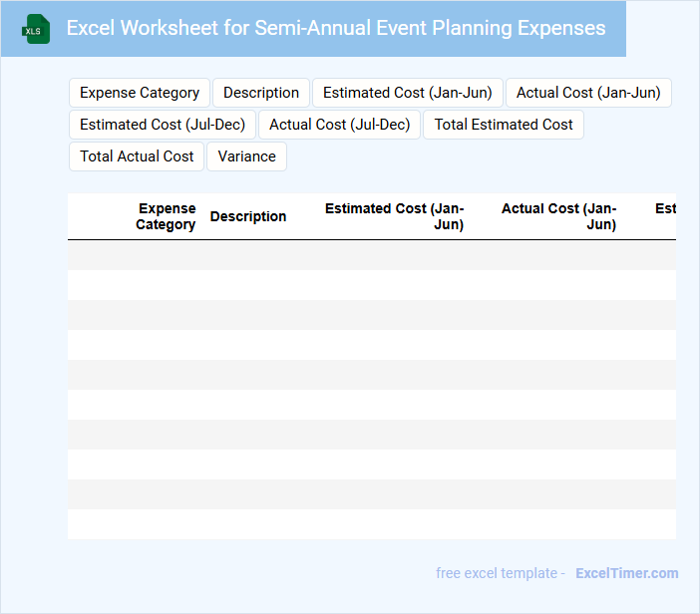Select the Expense Category tag

point(140,93)
